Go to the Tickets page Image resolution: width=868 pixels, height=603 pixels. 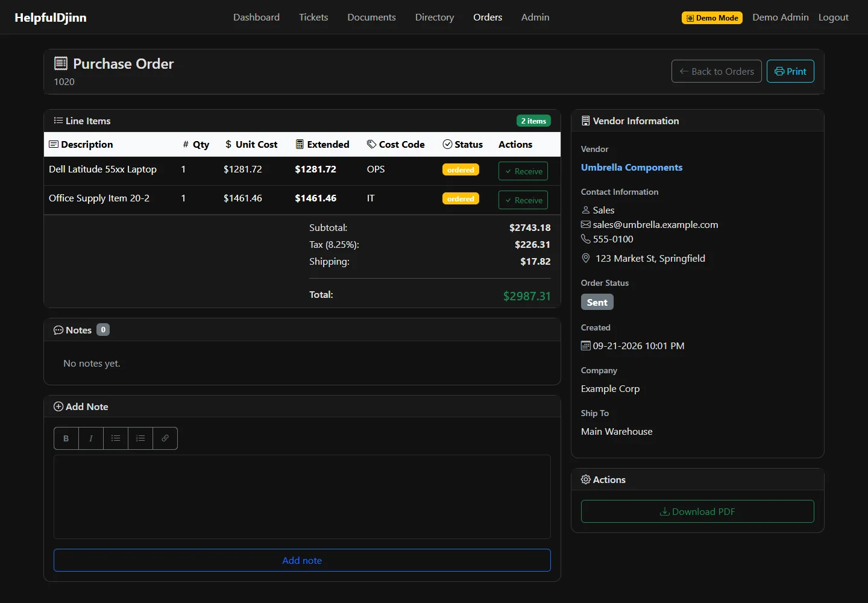click(313, 17)
